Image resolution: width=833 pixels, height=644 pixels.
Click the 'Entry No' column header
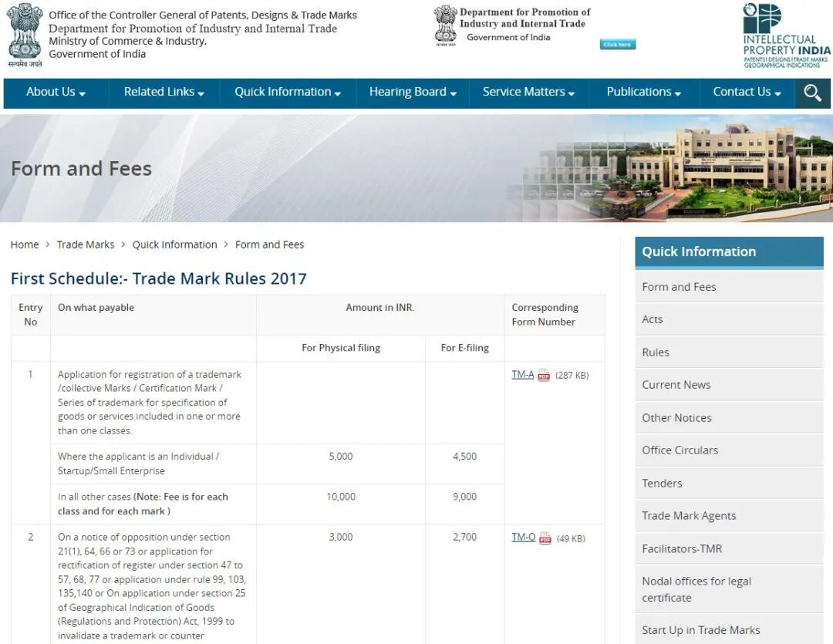coord(30,315)
